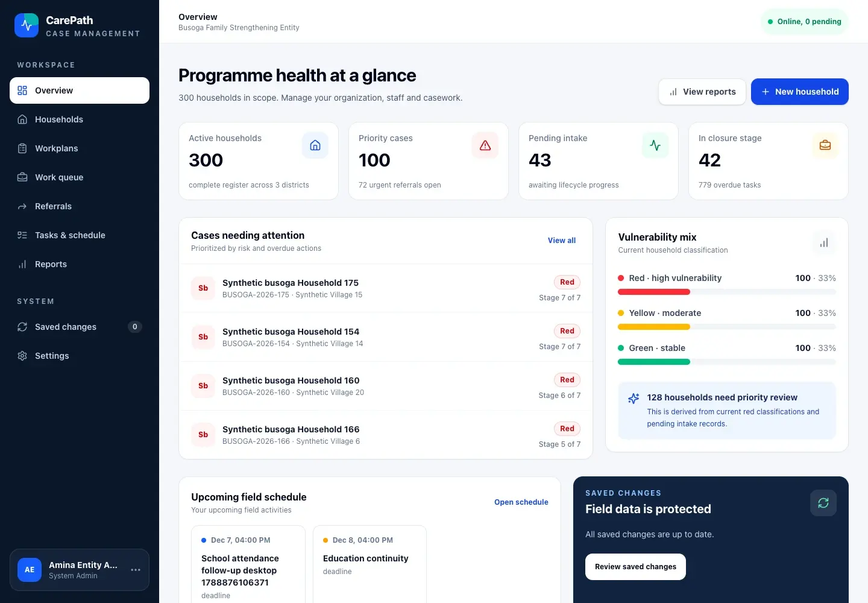Click the View reports button

(x=702, y=92)
